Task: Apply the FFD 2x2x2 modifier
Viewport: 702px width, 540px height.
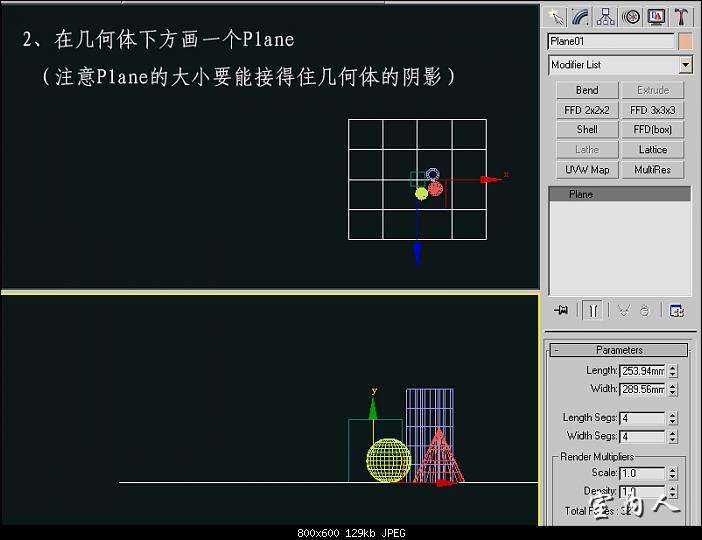Action: pos(587,110)
